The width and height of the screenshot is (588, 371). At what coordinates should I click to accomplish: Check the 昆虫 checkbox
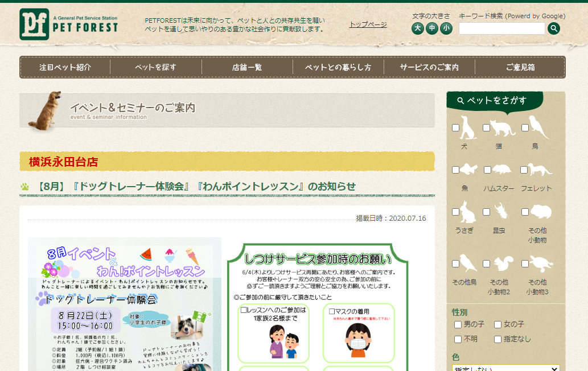click(486, 212)
